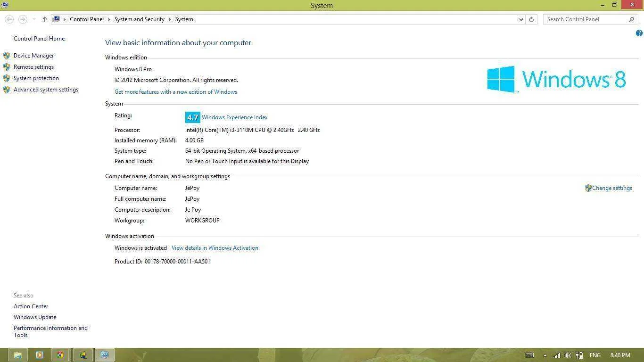
Task: Click the 64-bit Operating System text
Action: coord(242,151)
